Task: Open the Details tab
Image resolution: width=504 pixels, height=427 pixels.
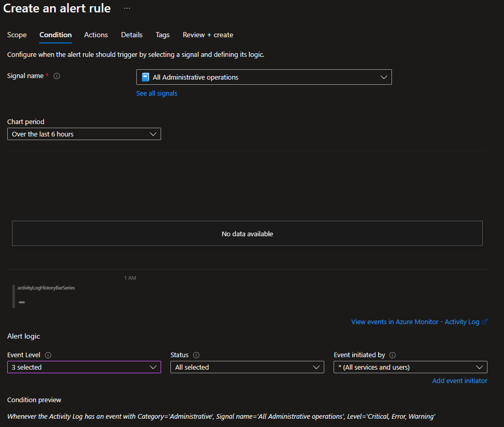Action: (132, 35)
